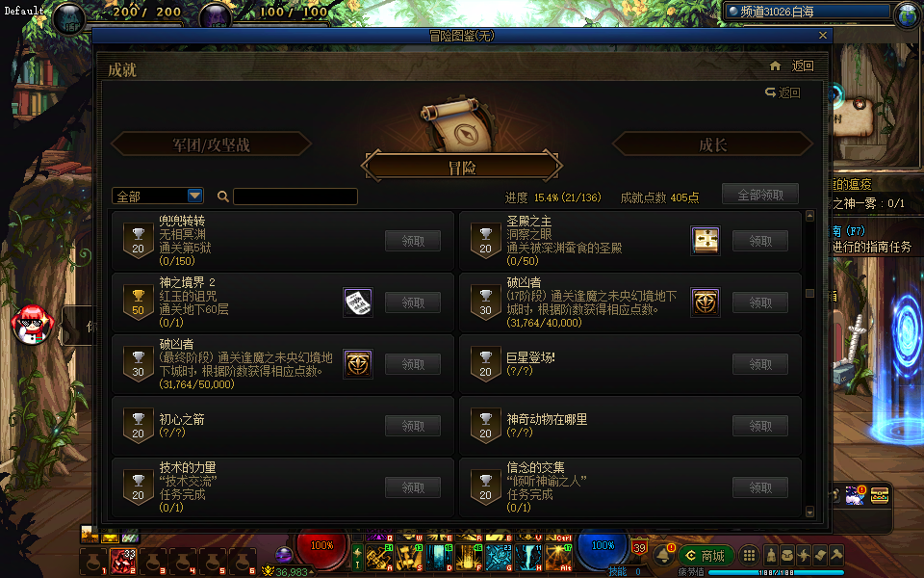Open the grid menu icon beside 商城
924x578 pixels.
pyautogui.click(x=749, y=556)
